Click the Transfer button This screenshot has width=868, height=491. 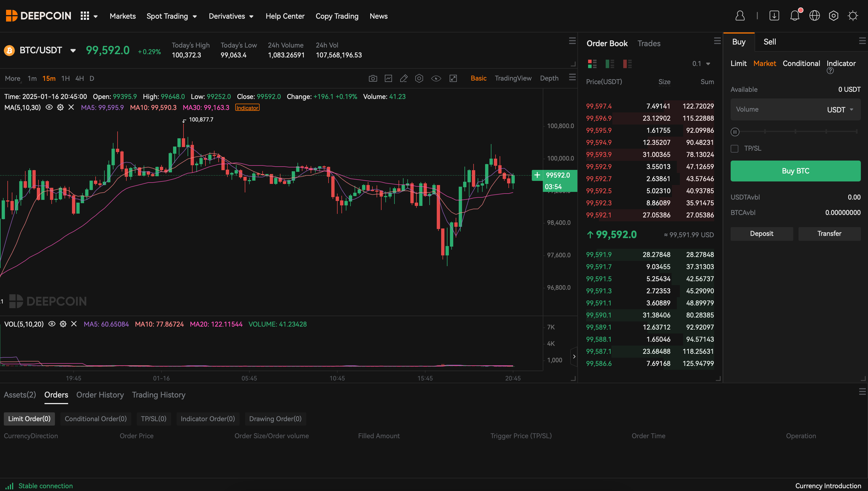click(829, 234)
